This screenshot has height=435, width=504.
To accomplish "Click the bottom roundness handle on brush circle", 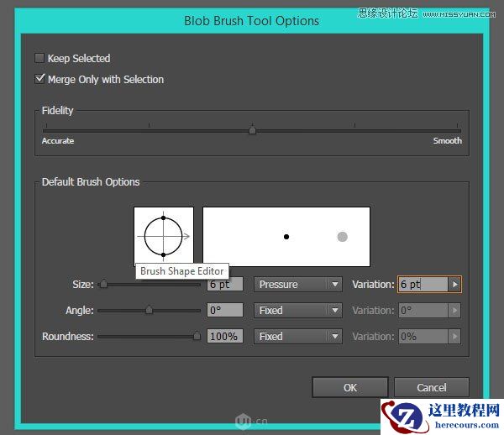I will point(163,254).
